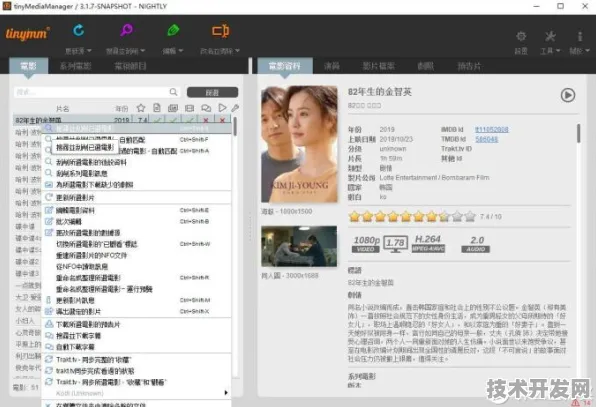The image size is (596, 407).
Task: Choose download trailer for selected movies entry
Action: (x=137, y=325)
